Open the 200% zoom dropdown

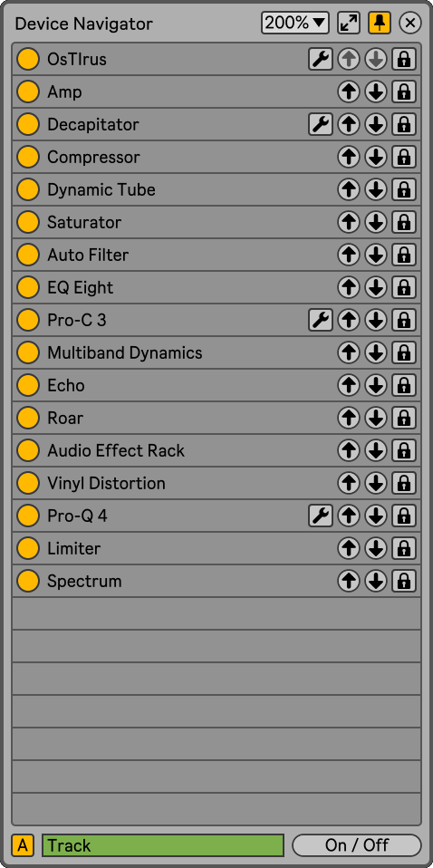pos(295,23)
